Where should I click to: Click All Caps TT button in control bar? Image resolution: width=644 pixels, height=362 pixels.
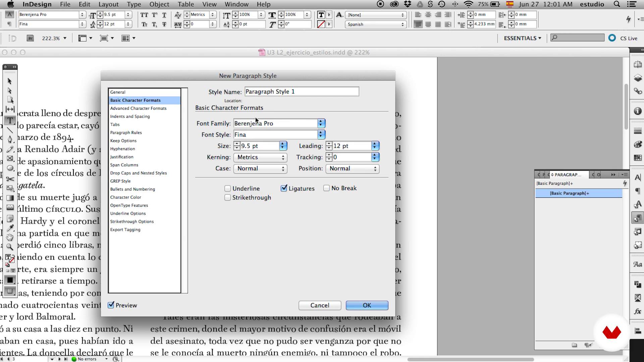144,15
